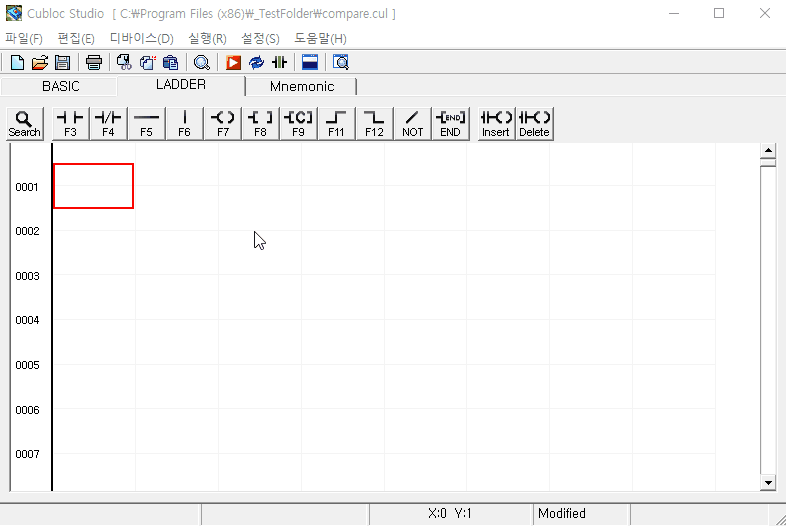Insert an output coil with F7
The width and height of the screenshot is (786, 526).
click(222, 123)
